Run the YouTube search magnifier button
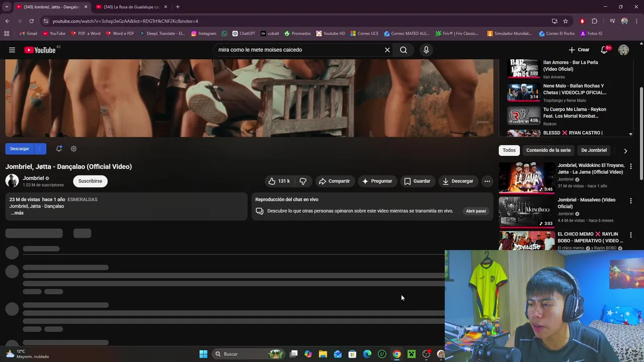644x362 pixels. (404, 50)
